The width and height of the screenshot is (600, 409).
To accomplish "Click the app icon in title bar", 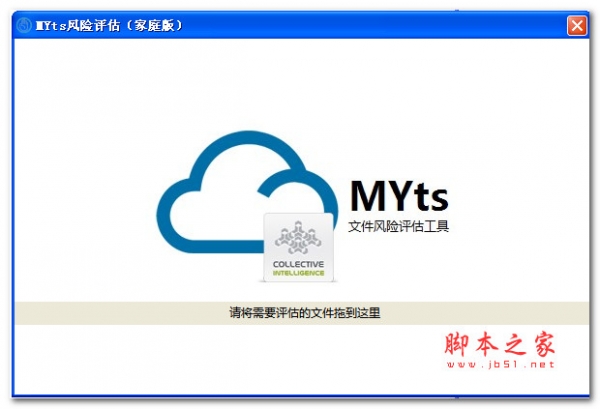I will [24, 26].
